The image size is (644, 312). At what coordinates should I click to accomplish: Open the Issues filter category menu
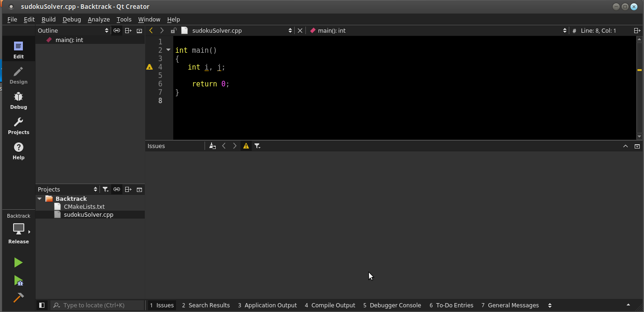(x=257, y=146)
